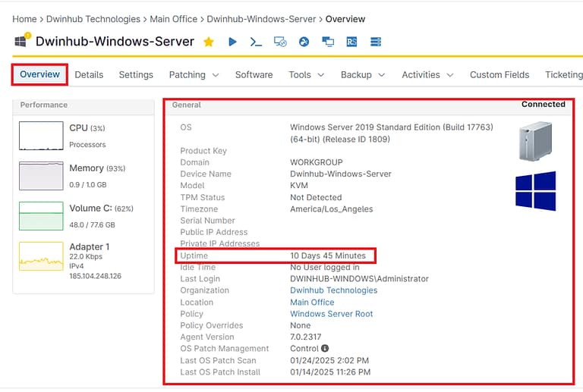Click the IP address 185.104.248.126
583x392 pixels.
95,276
